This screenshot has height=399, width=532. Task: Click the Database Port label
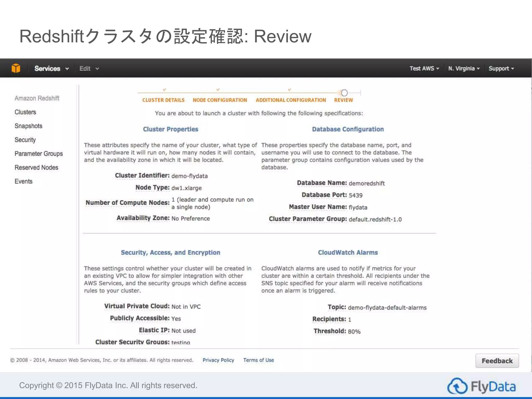[x=324, y=195]
